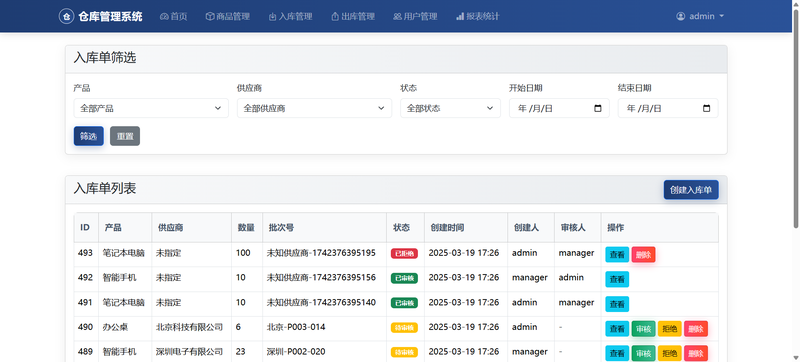Reject entry 489 with 拒绝 button
The width and height of the screenshot is (800, 362).
[x=670, y=353]
